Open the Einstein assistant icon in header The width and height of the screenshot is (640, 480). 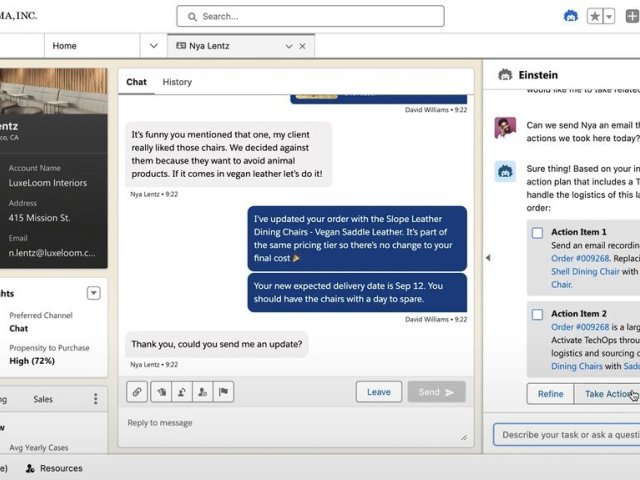pos(571,16)
